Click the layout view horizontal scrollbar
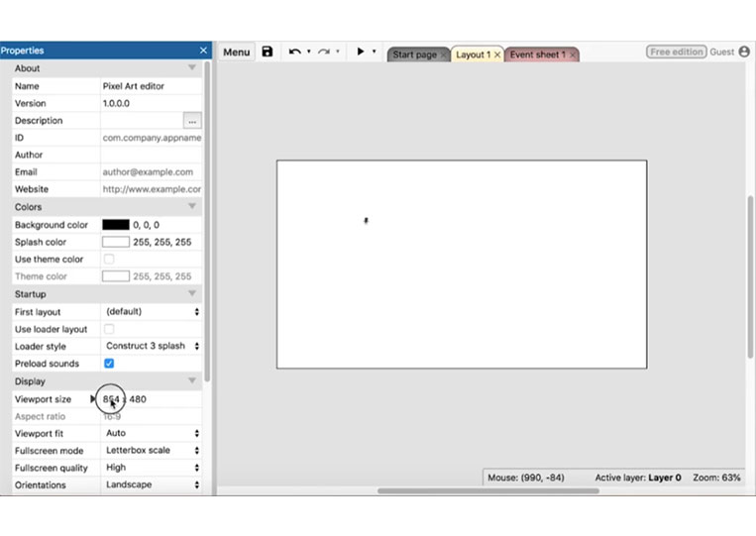Viewport: 756px width, 536px height. 488,490
